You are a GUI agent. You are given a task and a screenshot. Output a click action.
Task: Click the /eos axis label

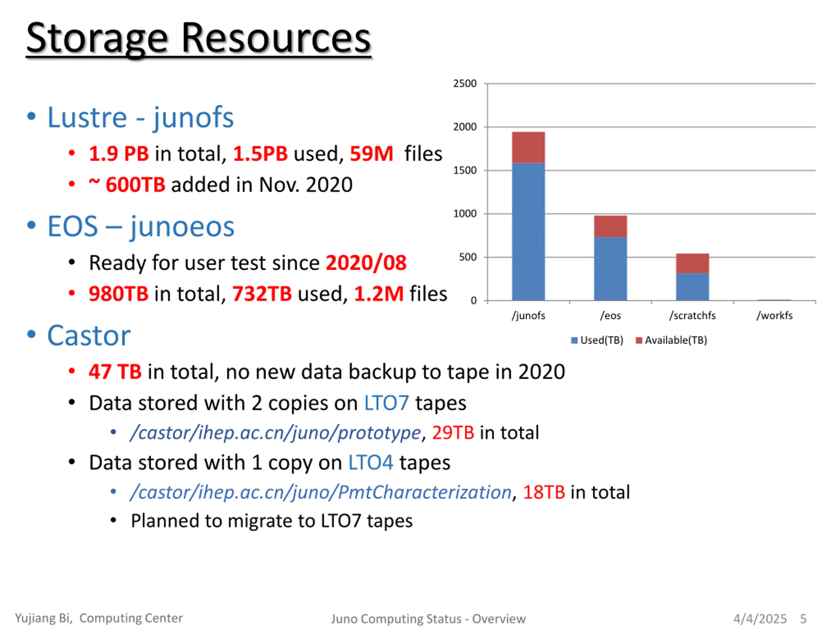[610, 316]
